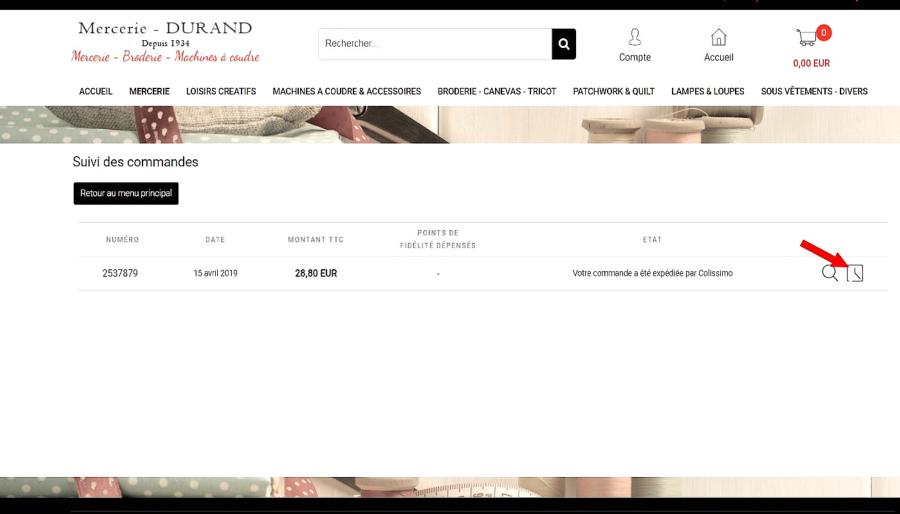Screen dimensions: 900x514
Task: Click in the Rechercher search field
Action: click(435, 44)
